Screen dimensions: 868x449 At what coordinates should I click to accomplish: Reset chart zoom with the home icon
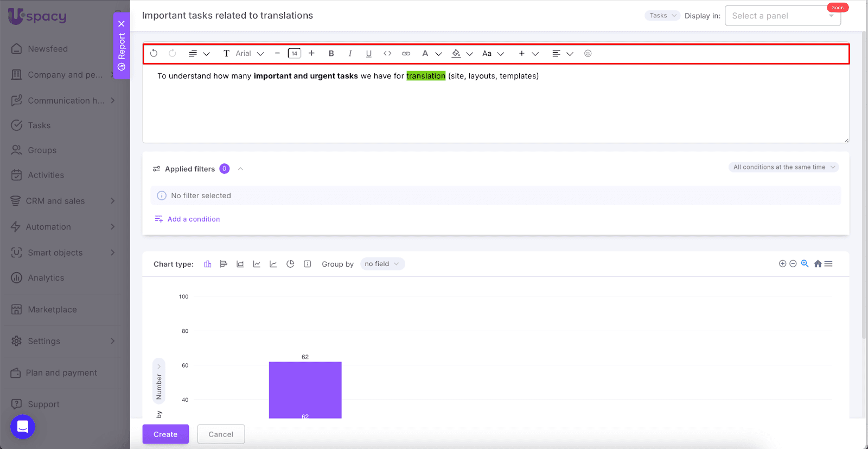pos(818,264)
